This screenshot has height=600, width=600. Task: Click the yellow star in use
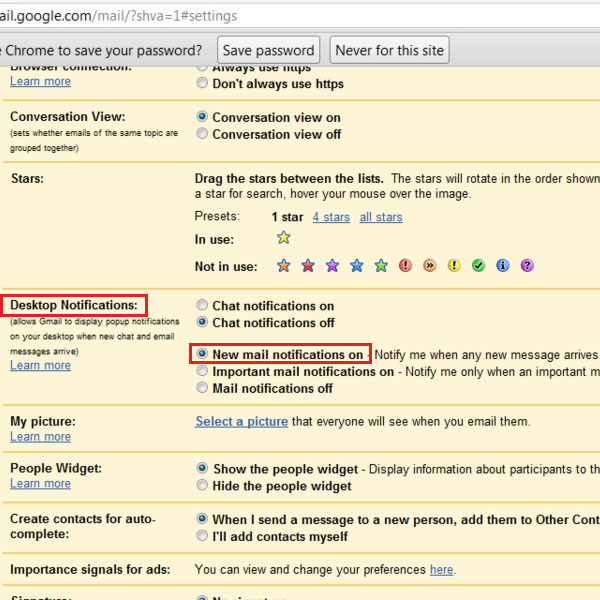[x=284, y=238]
